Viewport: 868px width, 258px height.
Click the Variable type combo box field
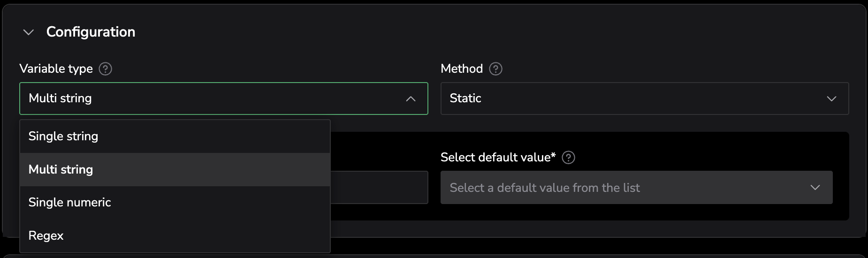[211, 99]
